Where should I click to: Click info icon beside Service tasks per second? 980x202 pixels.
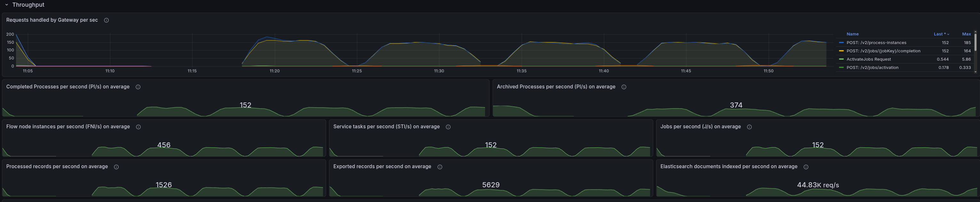point(448,127)
